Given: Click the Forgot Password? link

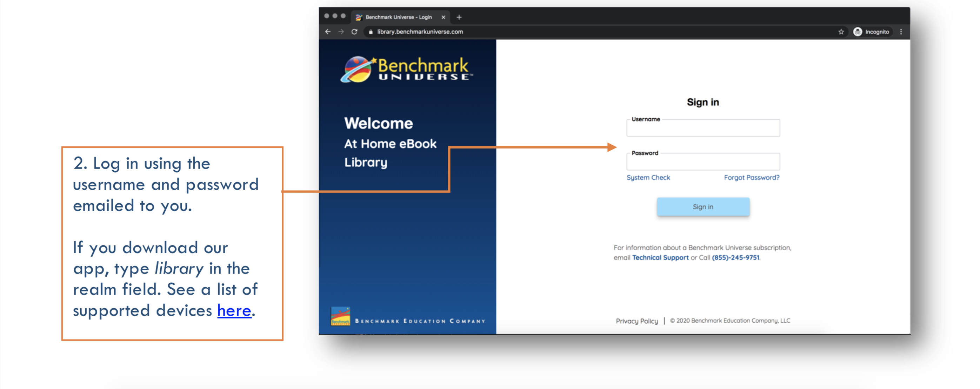Looking at the screenshot, I should point(751,178).
